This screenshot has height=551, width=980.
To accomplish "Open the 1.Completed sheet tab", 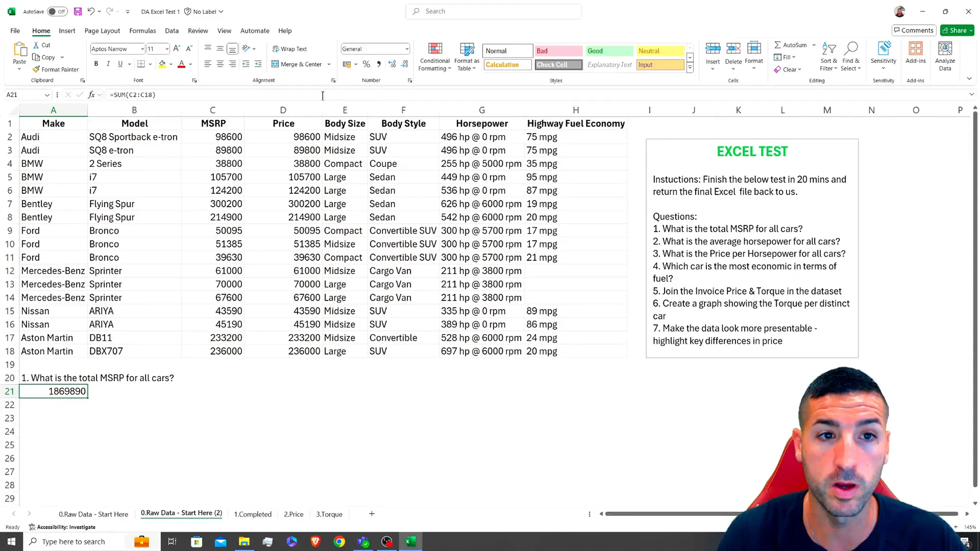I will (253, 514).
